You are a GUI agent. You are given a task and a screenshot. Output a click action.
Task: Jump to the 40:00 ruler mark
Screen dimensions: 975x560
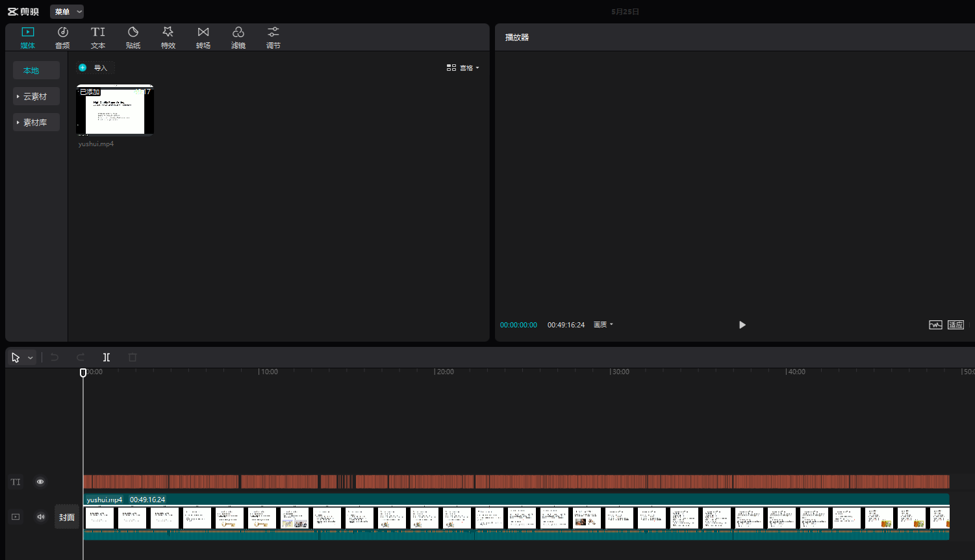pos(795,372)
